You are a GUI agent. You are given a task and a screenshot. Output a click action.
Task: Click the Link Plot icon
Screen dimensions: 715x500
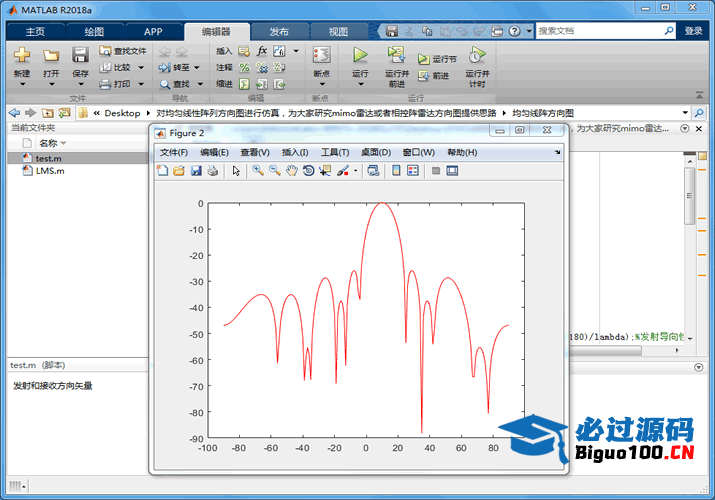pyautogui.click(x=373, y=171)
